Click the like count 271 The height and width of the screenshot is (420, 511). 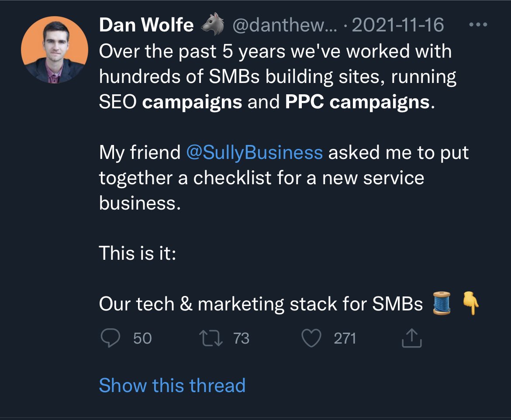click(345, 338)
